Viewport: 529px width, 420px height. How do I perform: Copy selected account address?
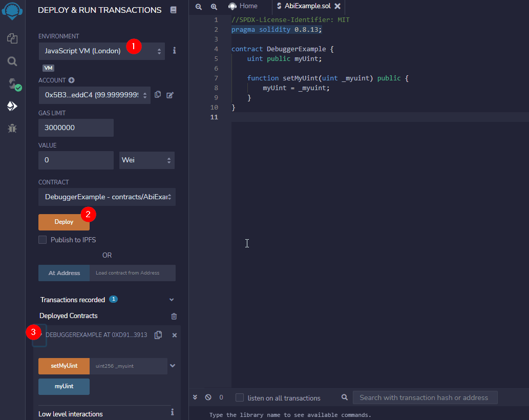point(158,95)
